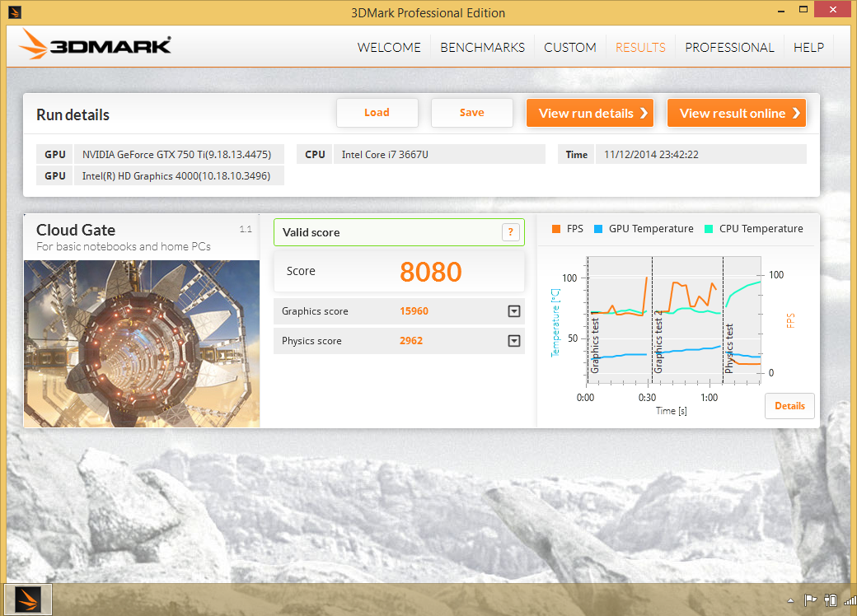Viewport: 857px width, 616px height.
Task: Click the battery power tray icon
Action: (x=831, y=600)
